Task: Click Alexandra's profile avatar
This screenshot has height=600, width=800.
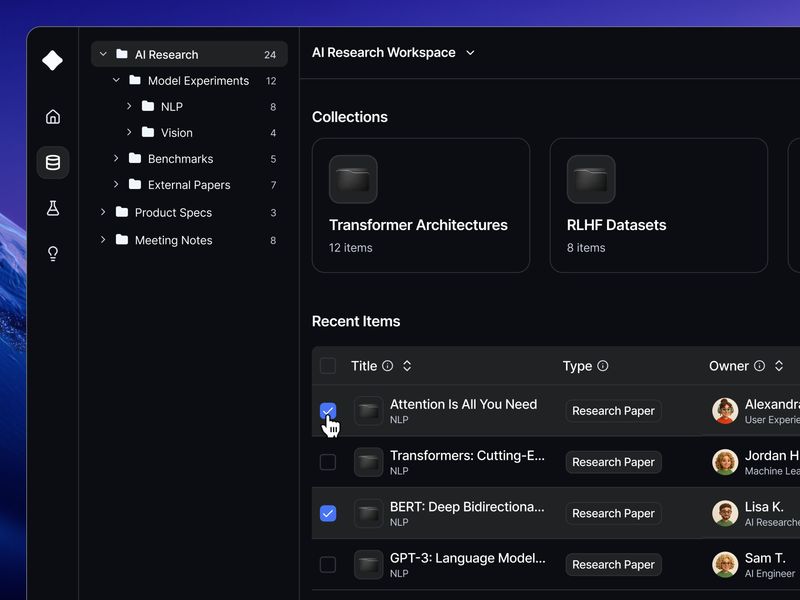Action: pyautogui.click(x=724, y=411)
